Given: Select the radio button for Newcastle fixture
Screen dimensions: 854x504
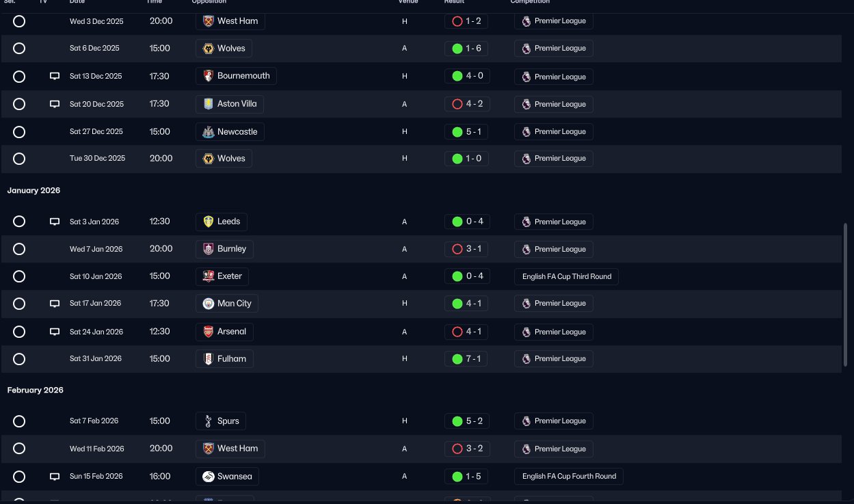Looking at the screenshot, I should click(x=19, y=132).
